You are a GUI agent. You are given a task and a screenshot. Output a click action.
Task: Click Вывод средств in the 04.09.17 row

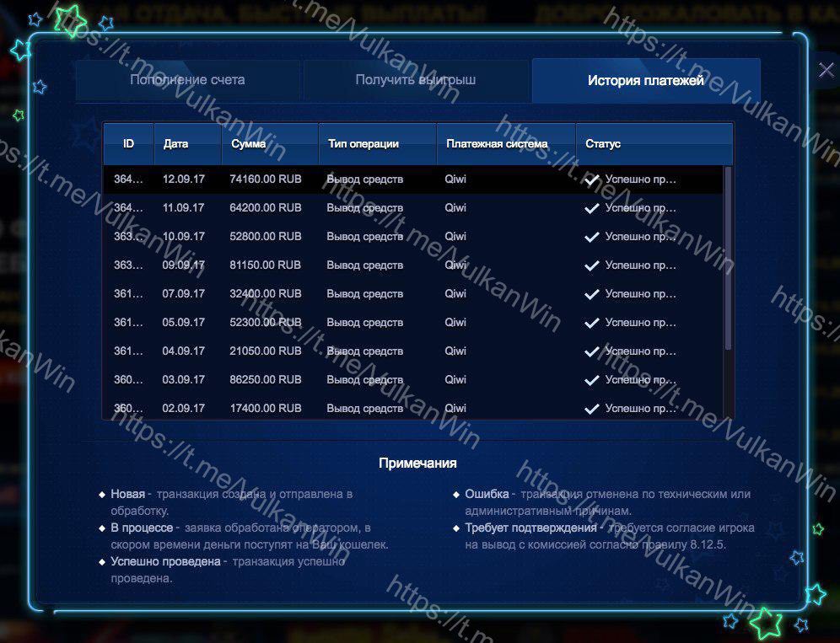coord(365,351)
